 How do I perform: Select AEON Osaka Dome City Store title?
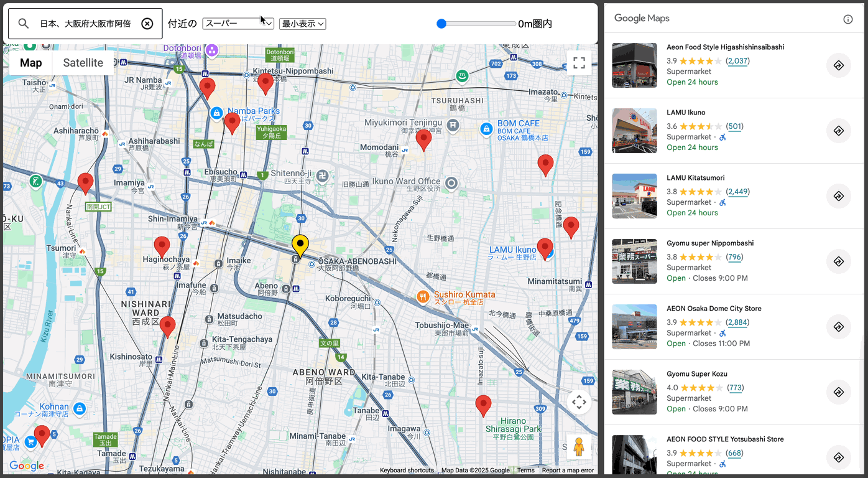pos(714,309)
